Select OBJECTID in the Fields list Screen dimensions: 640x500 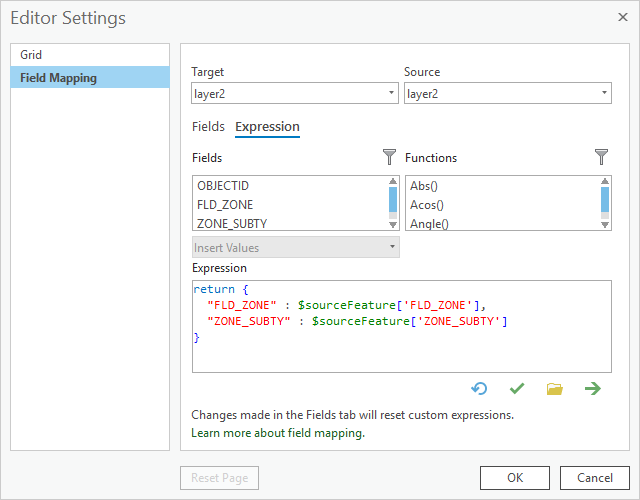(290, 186)
